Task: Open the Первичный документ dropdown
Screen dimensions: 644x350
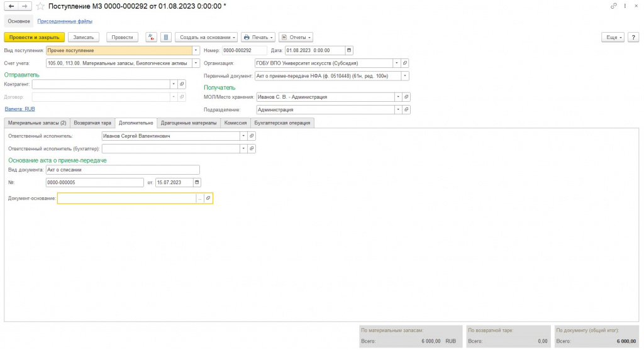Action: [405, 76]
